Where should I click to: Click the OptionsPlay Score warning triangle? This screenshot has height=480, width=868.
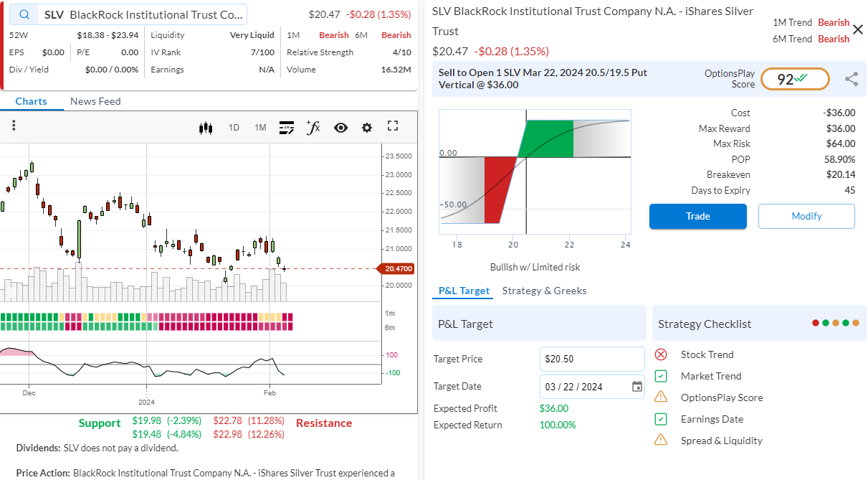click(x=662, y=397)
